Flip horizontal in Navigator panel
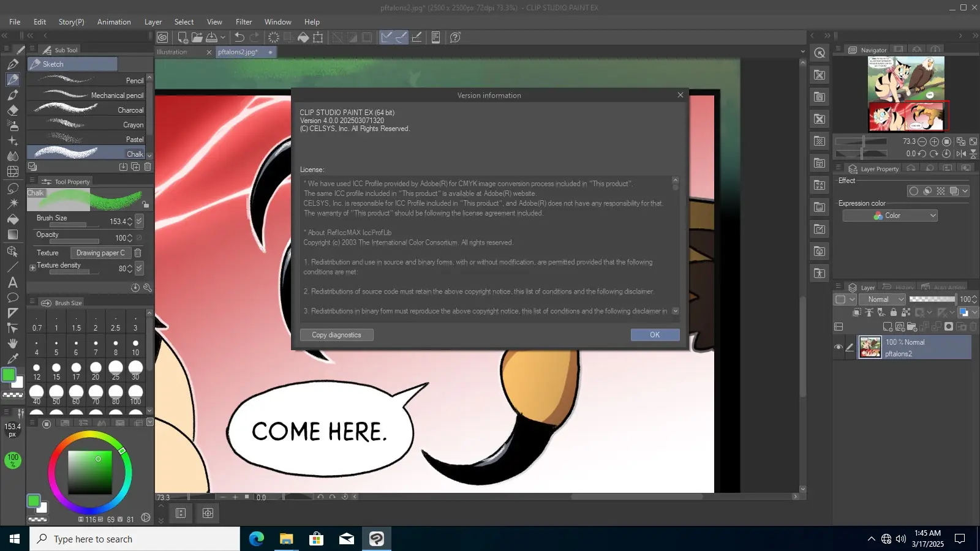 (x=961, y=154)
